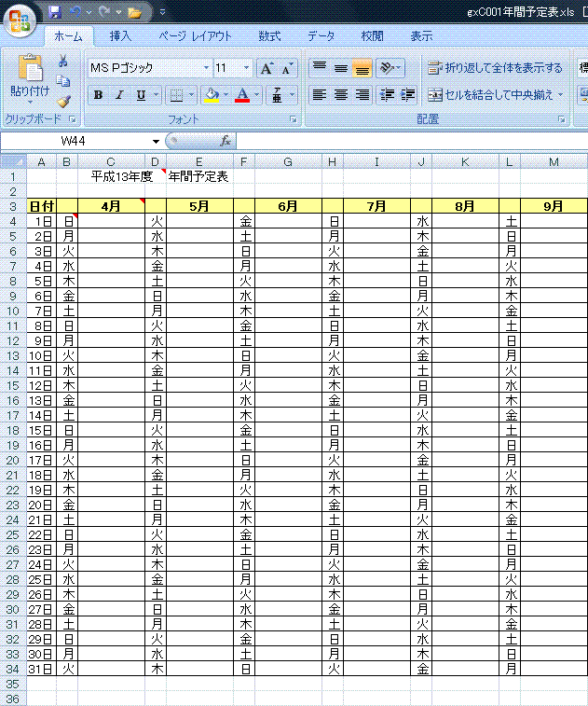
Task: Decrease the cell indent
Action: 387,94
